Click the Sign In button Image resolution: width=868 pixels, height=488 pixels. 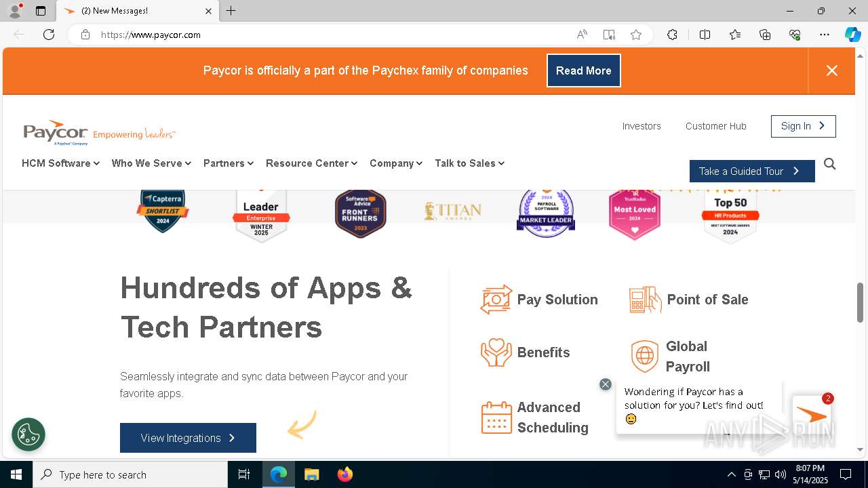pyautogui.click(x=803, y=126)
